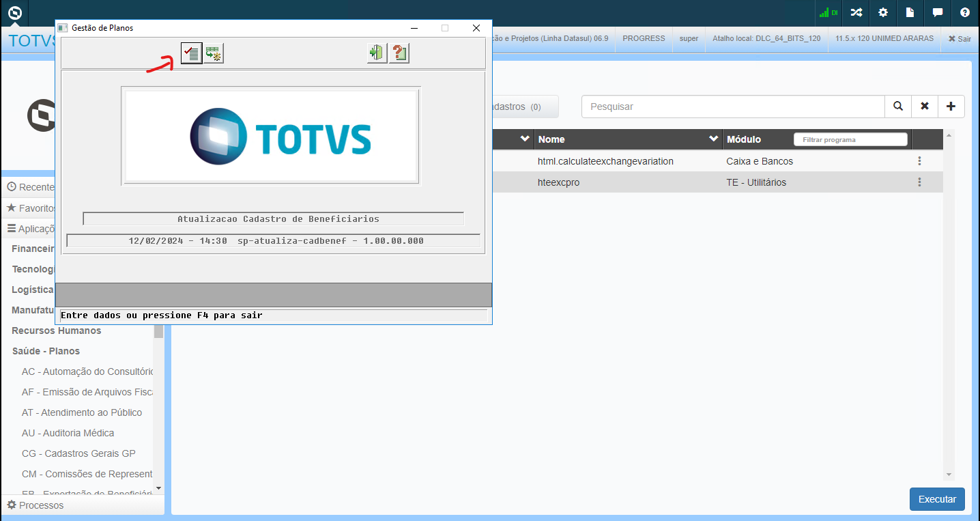Open the three-dot menu for hteexcpro row
This screenshot has height=521, width=980.
point(920,182)
